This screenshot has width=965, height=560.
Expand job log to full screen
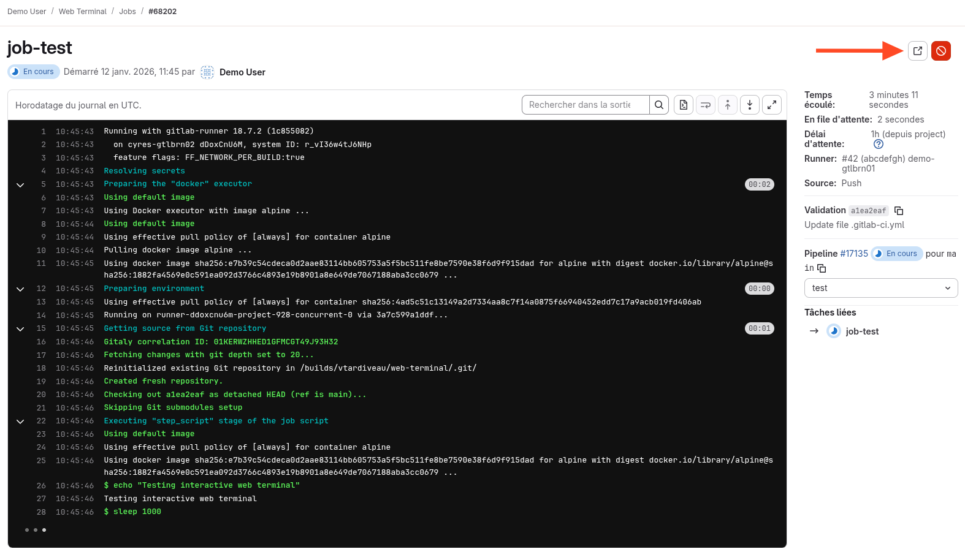point(772,105)
